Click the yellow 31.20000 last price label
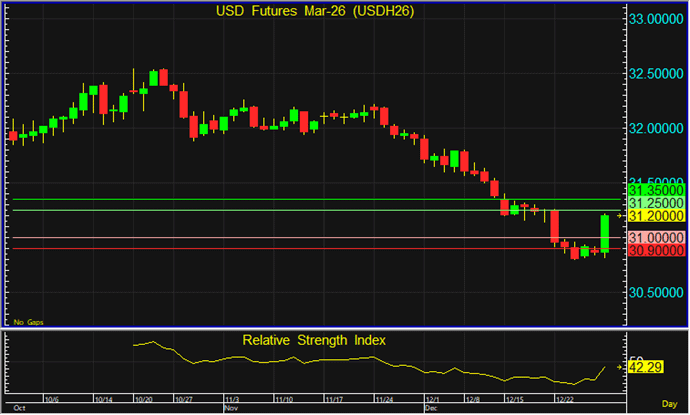 click(x=655, y=215)
